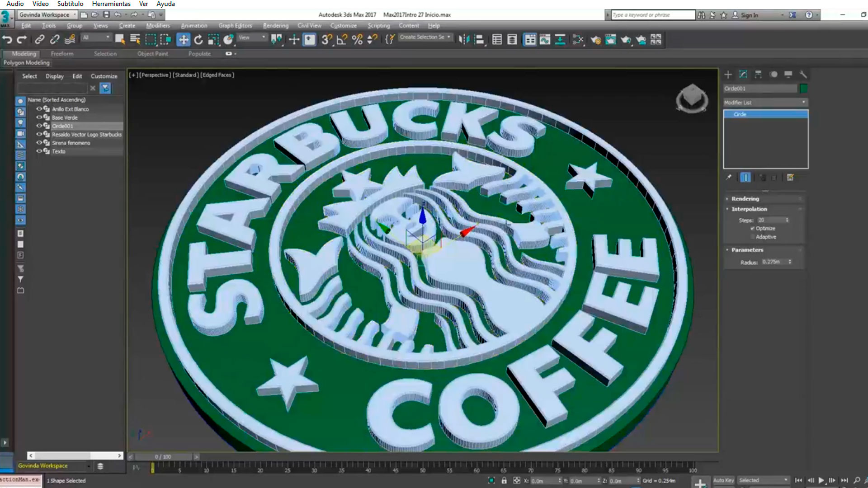Activate the Select and Move tool
This screenshot has width=868, height=488.
pos(184,40)
